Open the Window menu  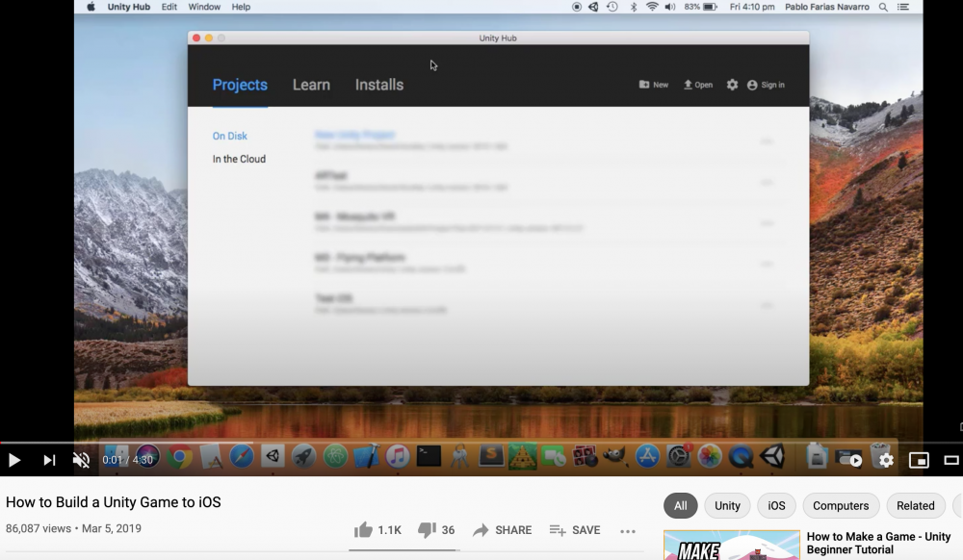click(204, 7)
